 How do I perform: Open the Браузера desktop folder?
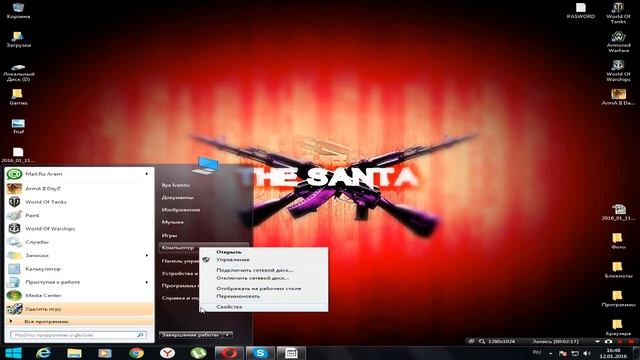pos(618,328)
